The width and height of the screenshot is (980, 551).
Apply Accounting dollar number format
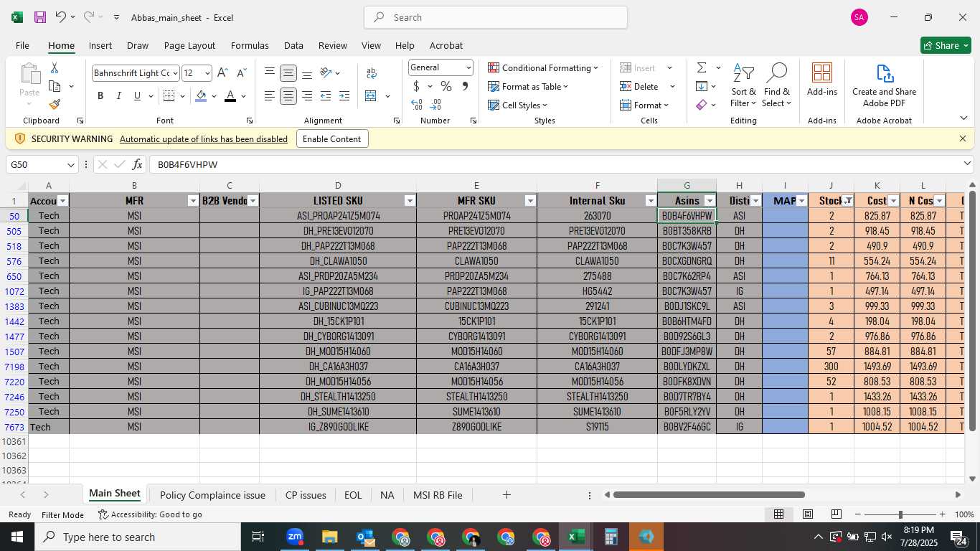[416, 86]
